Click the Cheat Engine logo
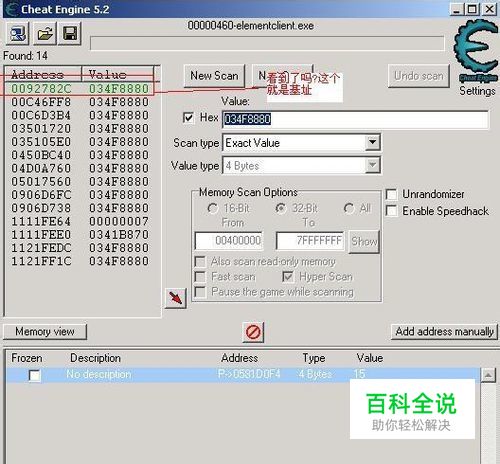Image resolution: width=500 pixels, height=464 pixels. pyautogui.click(x=476, y=50)
